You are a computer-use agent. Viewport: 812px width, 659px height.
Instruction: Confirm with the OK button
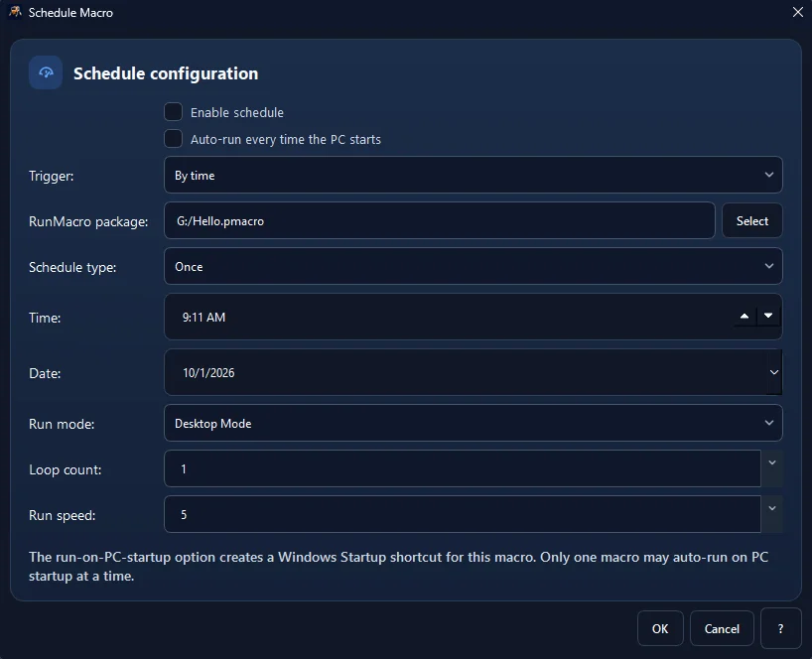[x=660, y=628]
